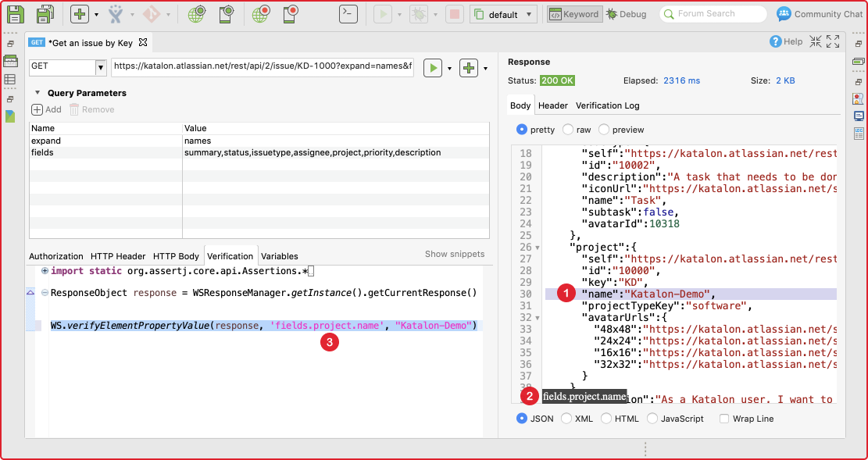Open the terminal command prompt icon
Viewport: 868px width, 460px height.
(349, 14)
